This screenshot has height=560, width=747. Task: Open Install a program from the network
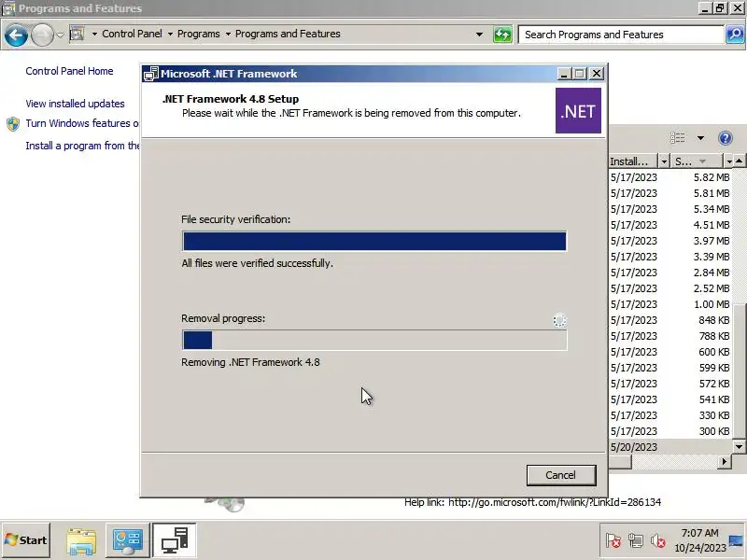[x=82, y=146]
